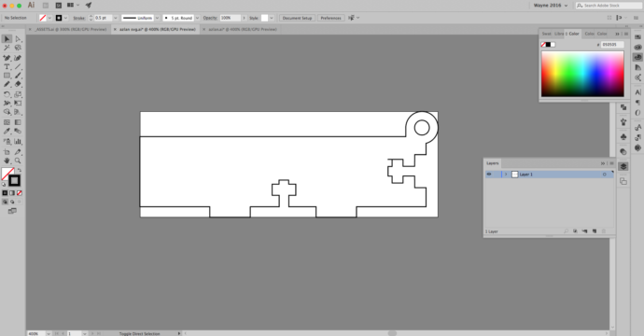Set paint mode to Color
Viewport: 644px width, 336px height.
[5, 192]
